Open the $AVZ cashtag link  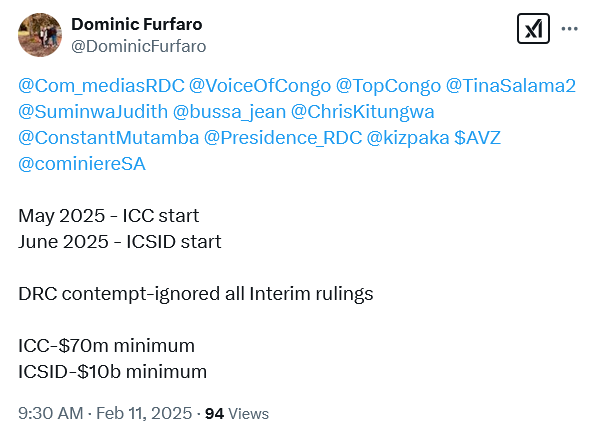[x=477, y=138]
